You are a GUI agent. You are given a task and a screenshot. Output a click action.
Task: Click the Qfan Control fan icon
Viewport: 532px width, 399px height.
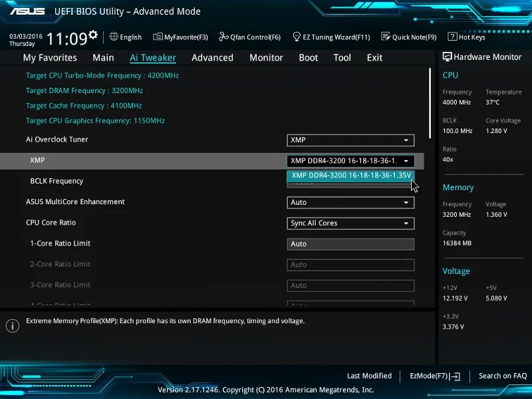pyautogui.click(x=223, y=37)
